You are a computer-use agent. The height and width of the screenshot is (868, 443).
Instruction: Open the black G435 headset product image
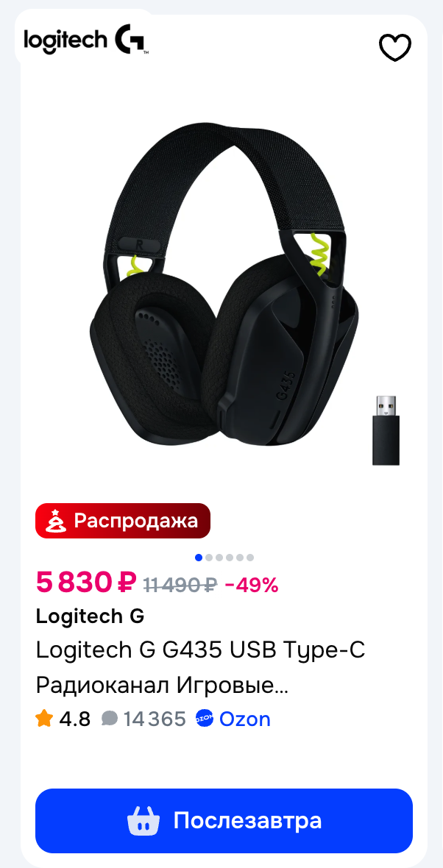coord(224,294)
